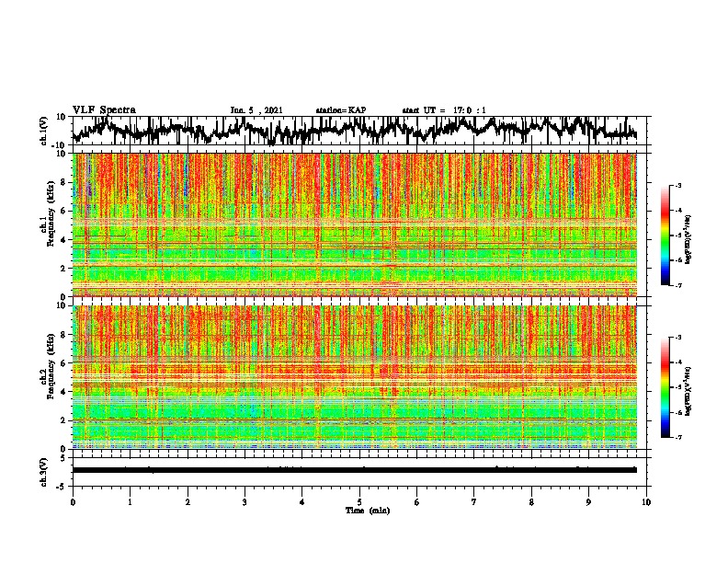The image size is (728, 563).
Task: Click the ch.3 thick black waveform band
Action: (x=355, y=470)
